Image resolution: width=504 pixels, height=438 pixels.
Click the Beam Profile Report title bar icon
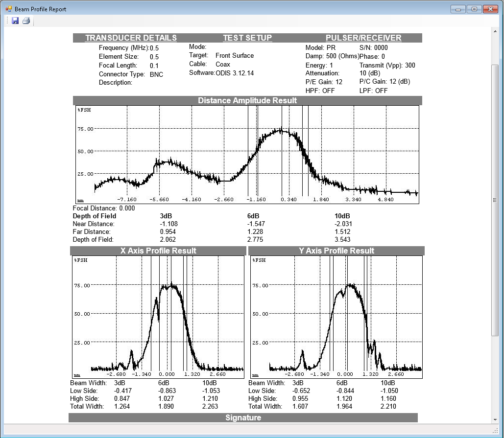[x=8, y=9]
